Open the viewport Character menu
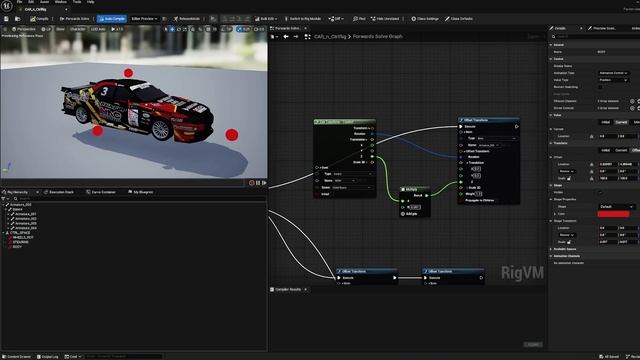 (78, 29)
